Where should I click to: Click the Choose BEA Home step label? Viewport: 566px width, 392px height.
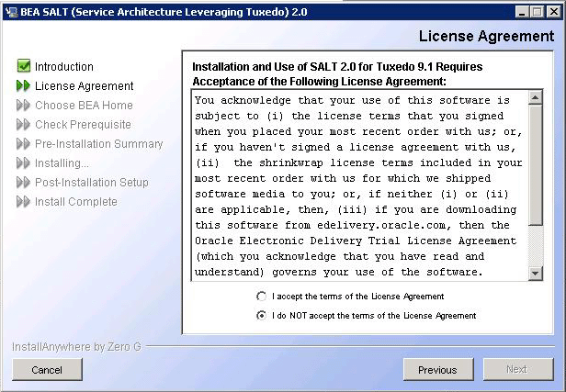pyautogui.click(x=84, y=106)
